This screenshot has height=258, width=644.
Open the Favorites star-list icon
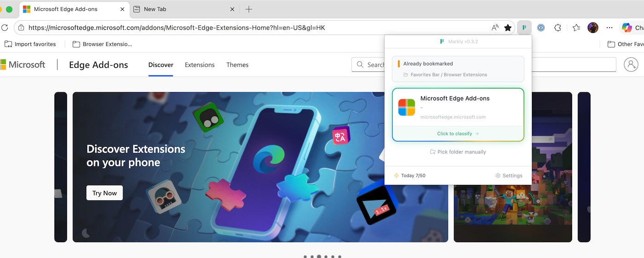coord(576,28)
